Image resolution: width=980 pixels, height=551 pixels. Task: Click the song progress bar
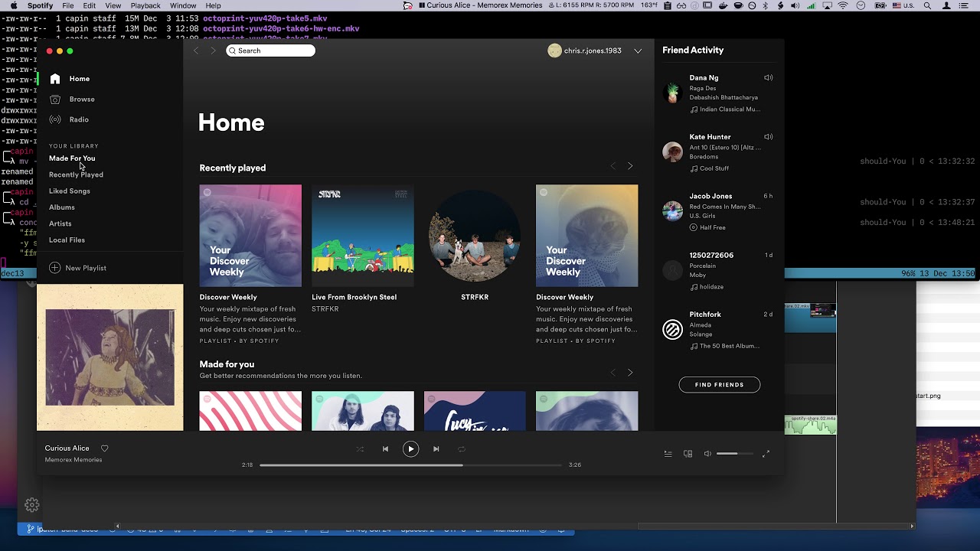[410, 465]
